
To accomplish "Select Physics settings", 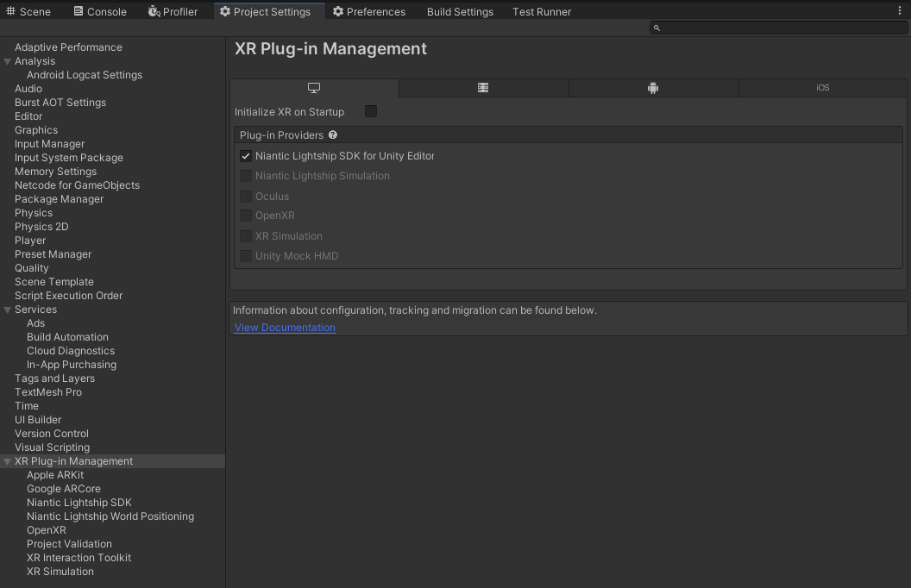I will [x=34, y=213].
